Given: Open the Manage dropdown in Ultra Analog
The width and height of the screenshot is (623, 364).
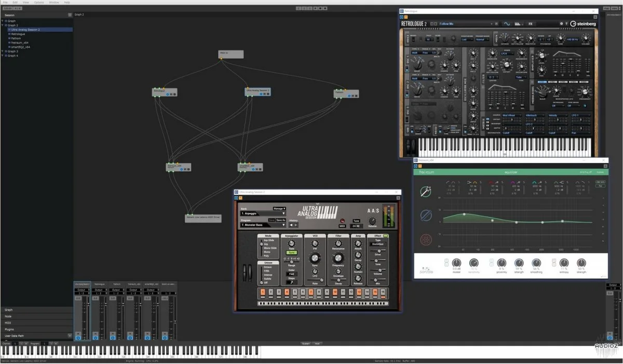Looking at the screenshot, I should point(279,209).
